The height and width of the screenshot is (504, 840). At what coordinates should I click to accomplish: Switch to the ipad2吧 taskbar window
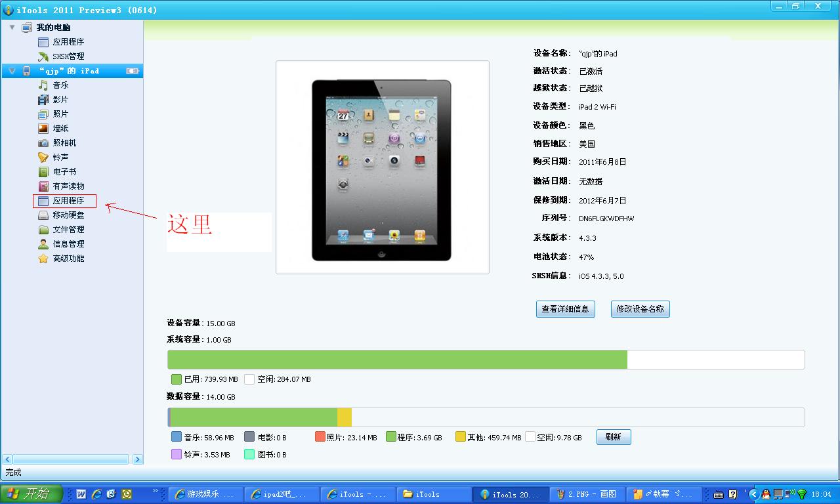point(281,494)
